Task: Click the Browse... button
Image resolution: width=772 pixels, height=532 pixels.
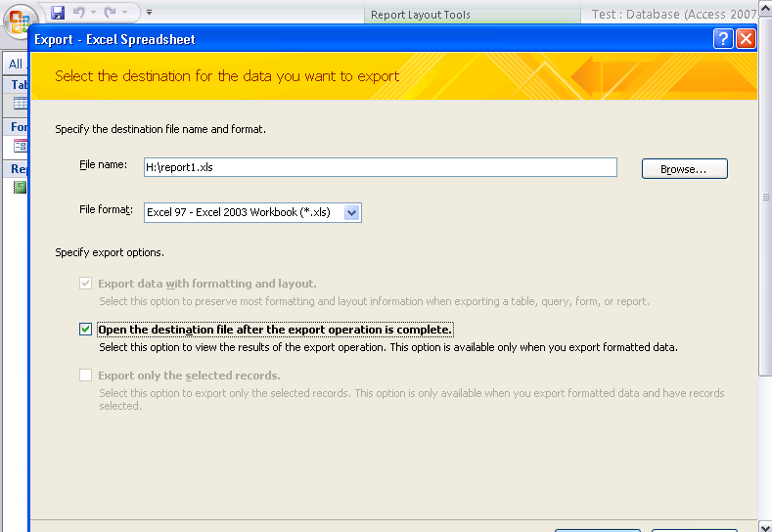Action: [x=684, y=169]
